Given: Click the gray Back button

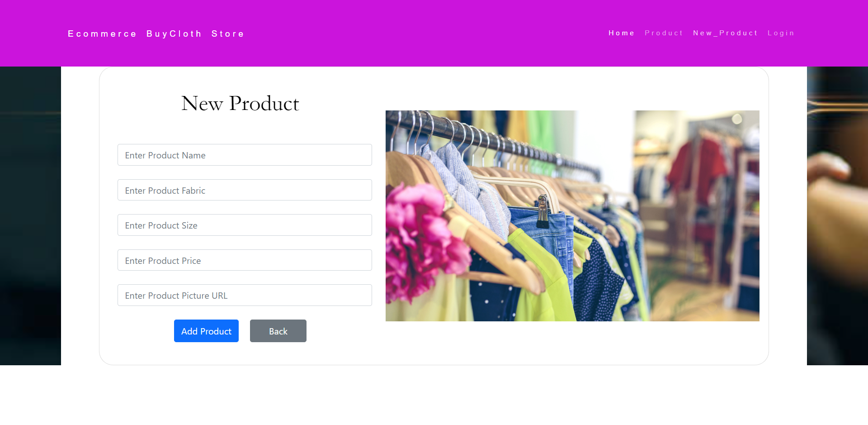Looking at the screenshot, I should [278, 331].
